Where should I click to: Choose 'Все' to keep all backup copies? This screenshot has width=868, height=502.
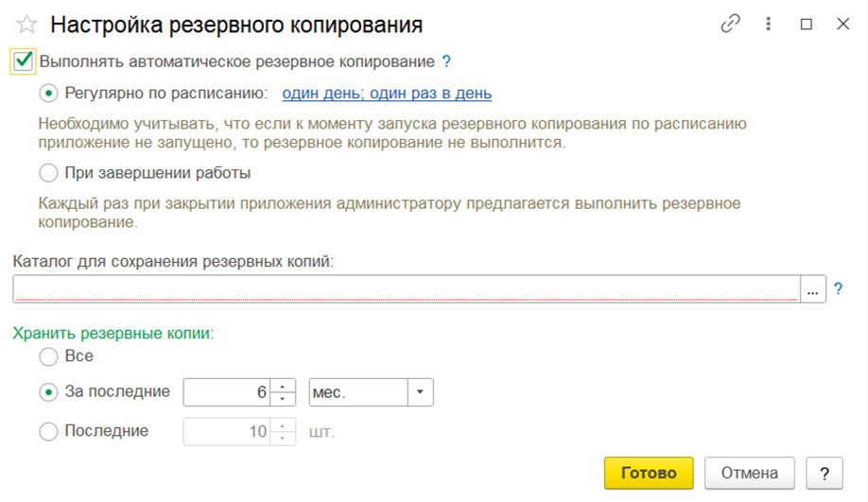[49, 355]
